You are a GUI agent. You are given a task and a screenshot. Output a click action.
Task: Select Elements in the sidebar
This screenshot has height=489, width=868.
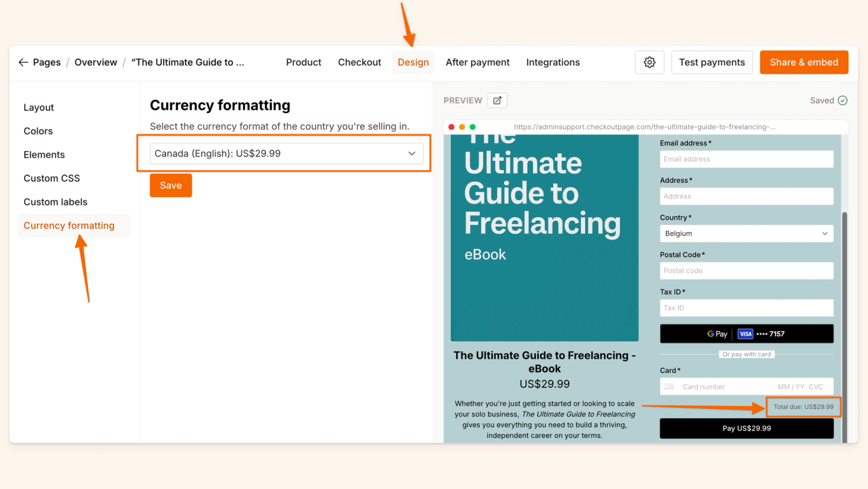pyautogui.click(x=44, y=155)
